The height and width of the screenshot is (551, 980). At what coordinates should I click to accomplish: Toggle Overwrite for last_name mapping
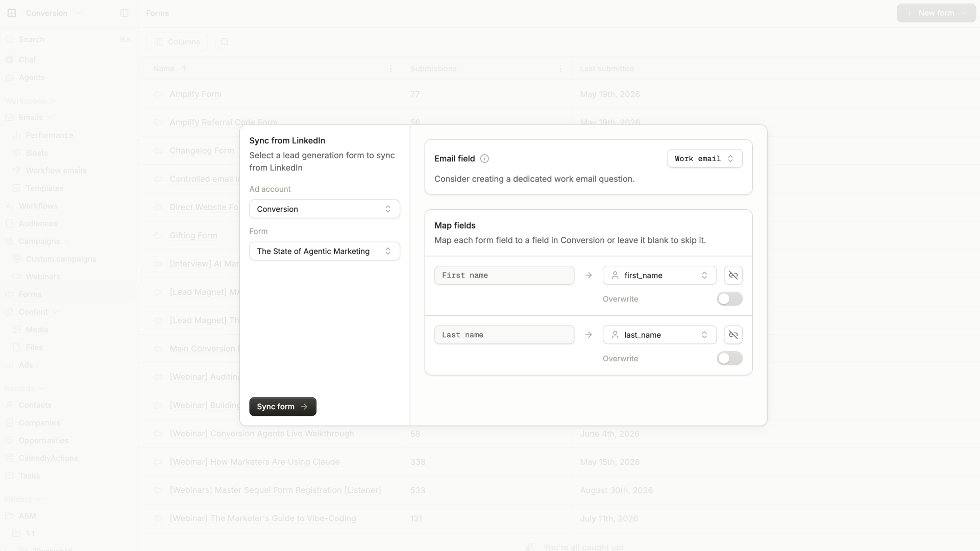[729, 359]
